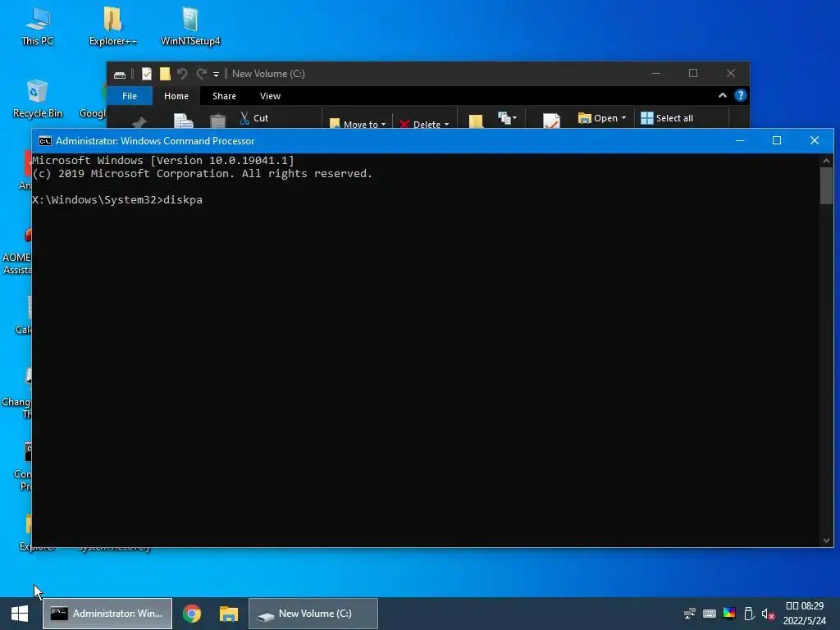The width and height of the screenshot is (840, 630).
Task: Click Cut in the Explorer ribbon
Action: point(254,118)
